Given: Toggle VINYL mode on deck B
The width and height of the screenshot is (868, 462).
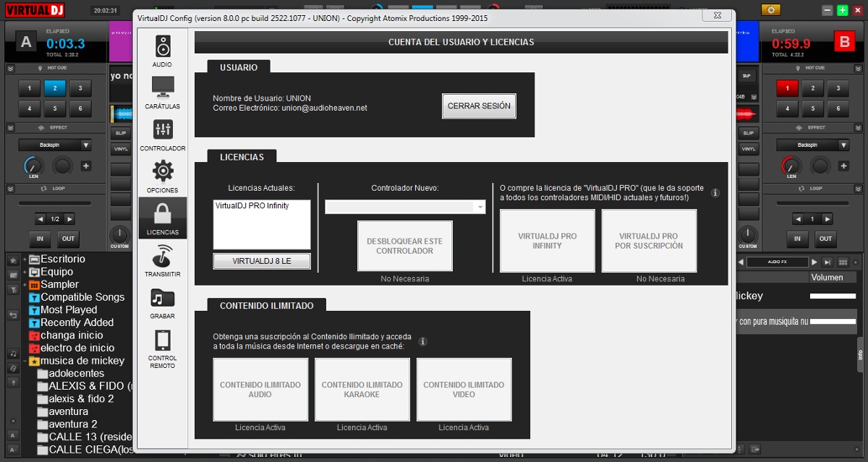Looking at the screenshot, I should click(748, 149).
